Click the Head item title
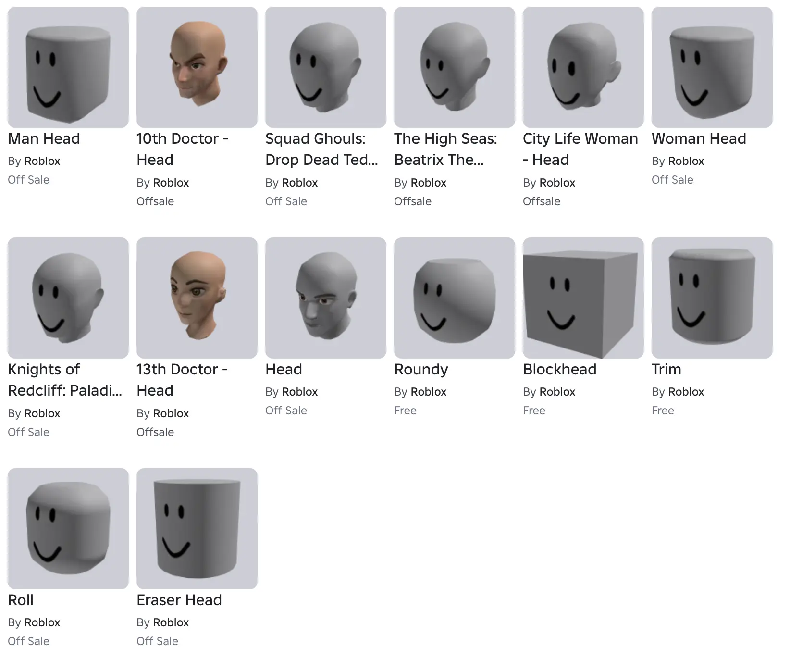The width and height of the screenshot is (790, 672). point(284,369)
